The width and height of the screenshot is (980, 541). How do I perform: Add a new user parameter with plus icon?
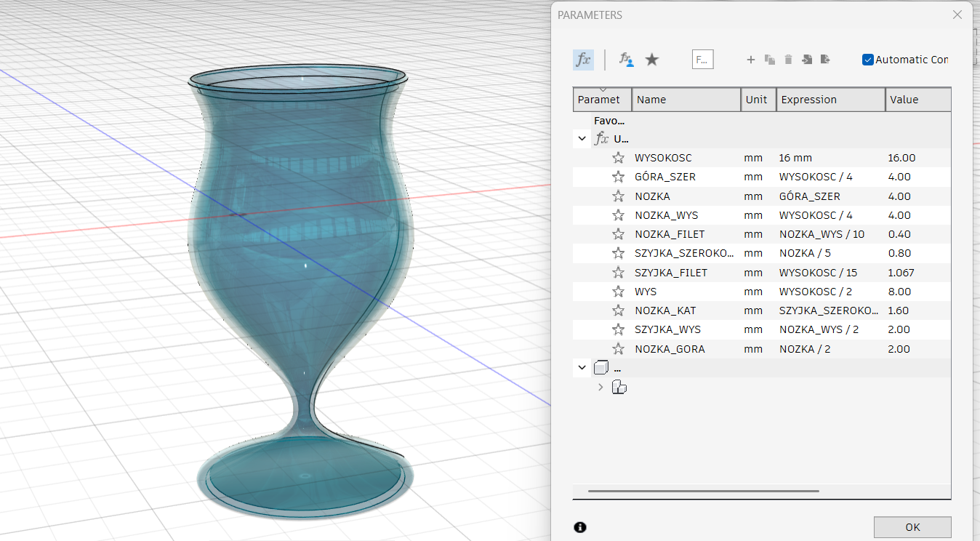click(x=751, y=60)
